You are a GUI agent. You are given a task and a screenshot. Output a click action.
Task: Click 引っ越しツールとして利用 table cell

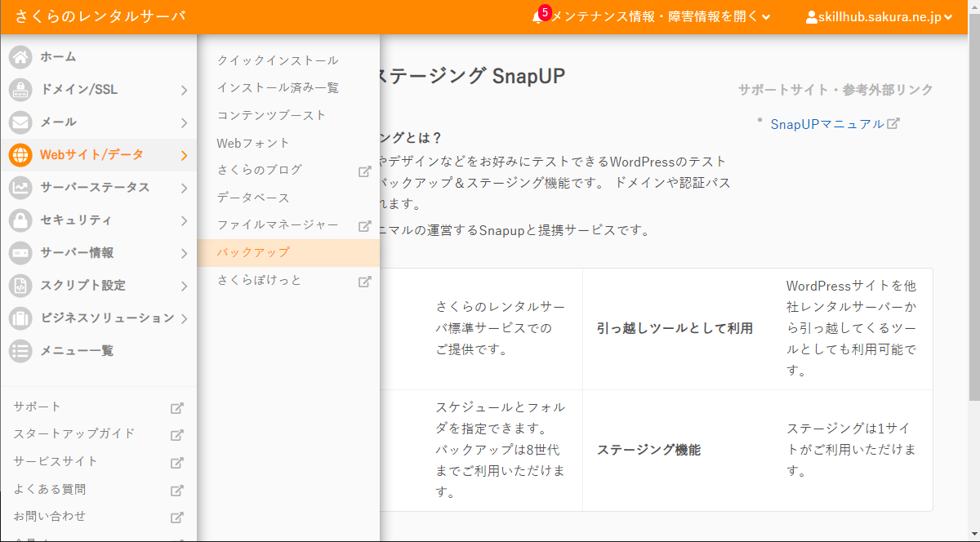tap(675, 328)
